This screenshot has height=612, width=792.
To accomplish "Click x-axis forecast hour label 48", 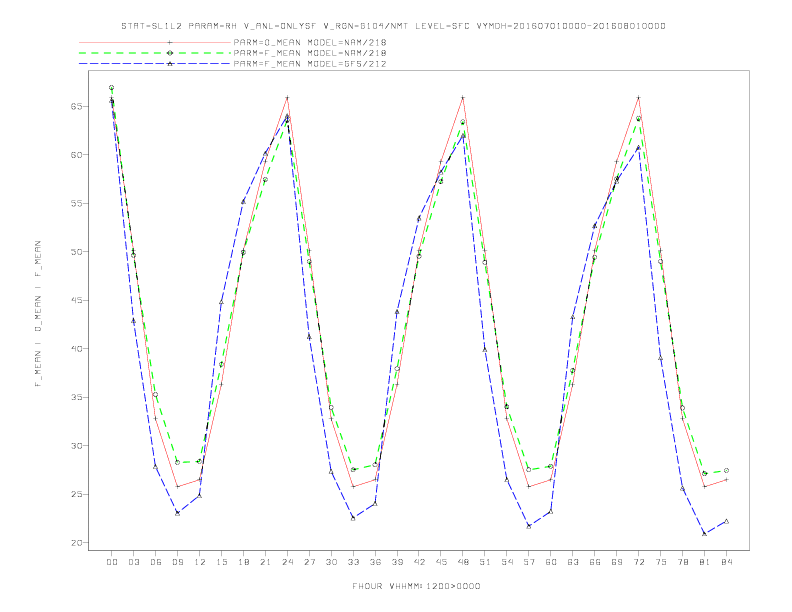I will (463, 562).
